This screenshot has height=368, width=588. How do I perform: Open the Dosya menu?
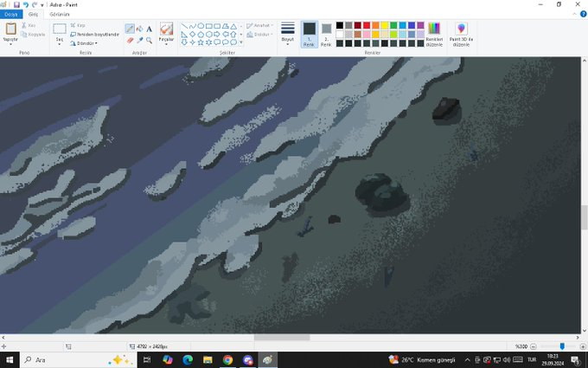coord(10,15)
